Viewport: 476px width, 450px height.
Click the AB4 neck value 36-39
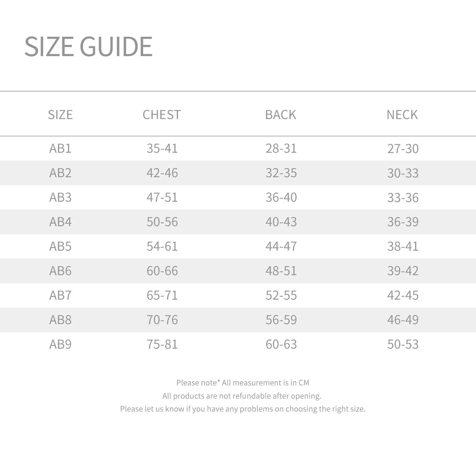(403, 222)
